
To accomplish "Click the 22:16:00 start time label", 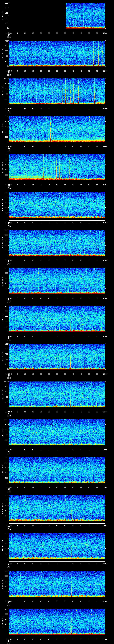I will (9, 298).
